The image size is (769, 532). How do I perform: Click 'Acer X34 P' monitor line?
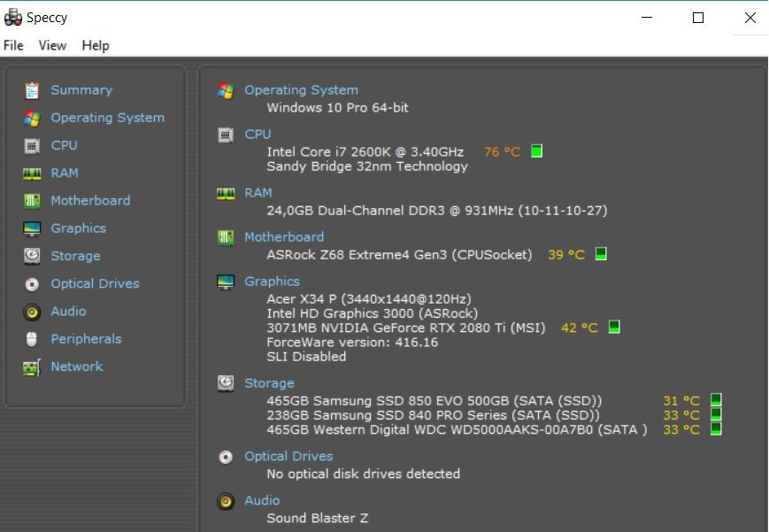tap(369, 299)
